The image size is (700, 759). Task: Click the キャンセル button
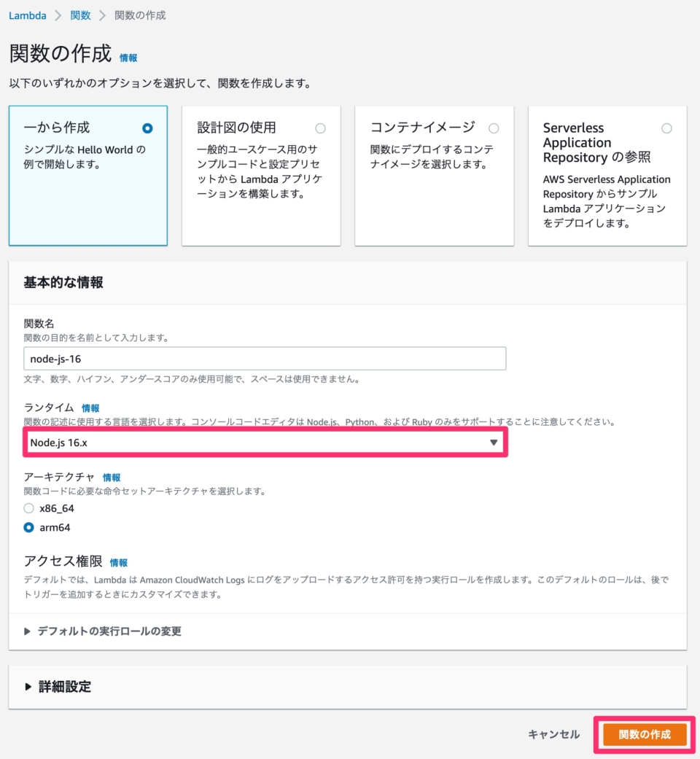click(553, 735)
